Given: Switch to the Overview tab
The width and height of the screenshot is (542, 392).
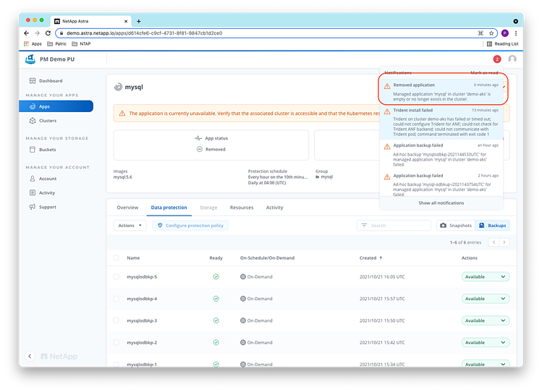Looking at the screenshot, I should (127, 208).
